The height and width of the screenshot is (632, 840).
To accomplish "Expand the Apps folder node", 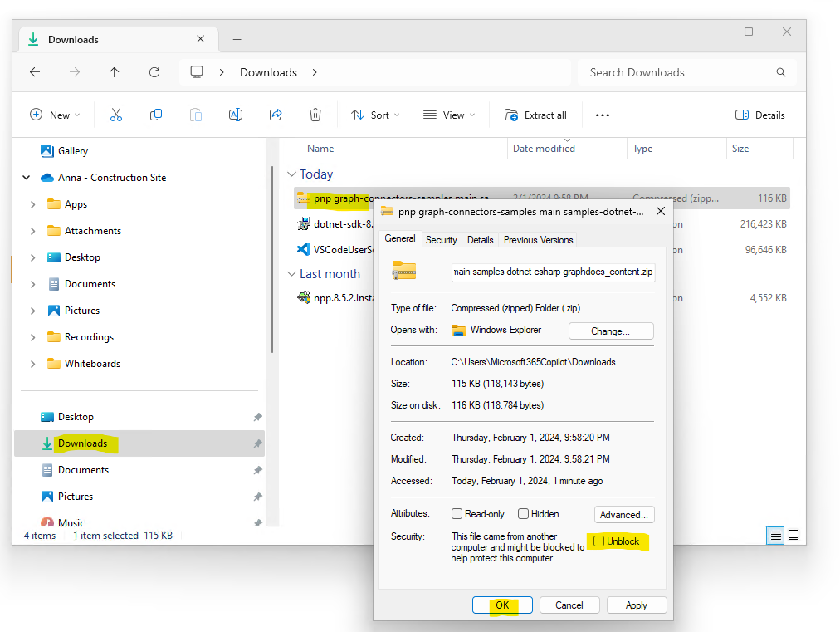I will tap(33, 204).
